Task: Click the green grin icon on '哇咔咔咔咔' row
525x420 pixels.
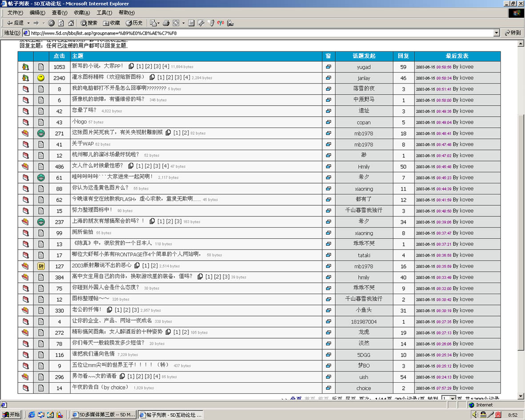Action: (x=41, y=177)
